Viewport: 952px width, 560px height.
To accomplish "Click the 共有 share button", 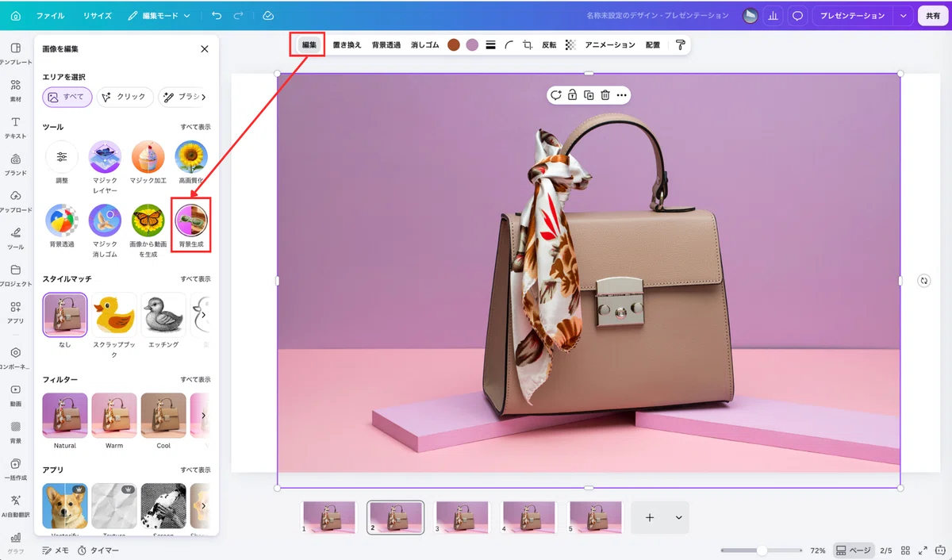I will (x=932, y=15).
